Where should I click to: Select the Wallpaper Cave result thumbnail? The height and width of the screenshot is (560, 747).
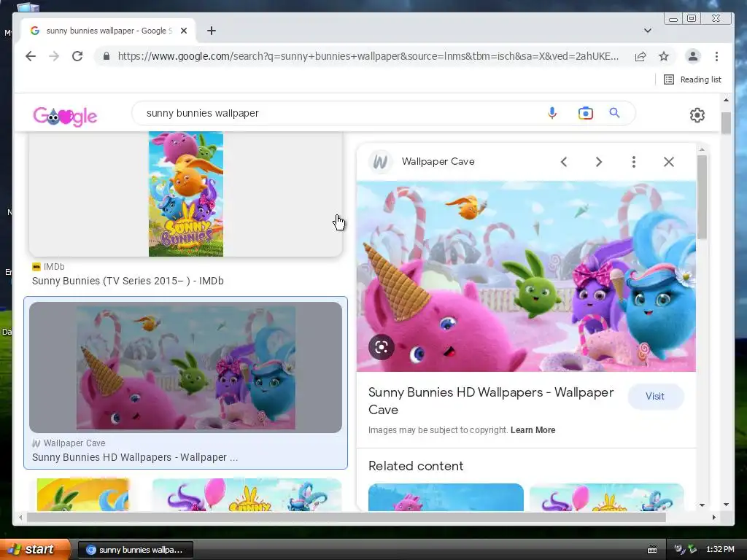pyautogui.click(x=186, y=367)
